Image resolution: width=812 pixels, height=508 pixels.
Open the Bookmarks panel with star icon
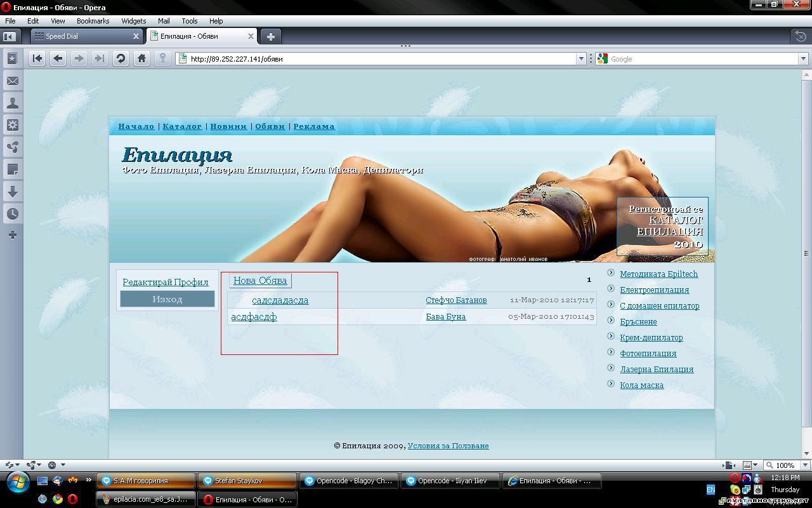13,58
